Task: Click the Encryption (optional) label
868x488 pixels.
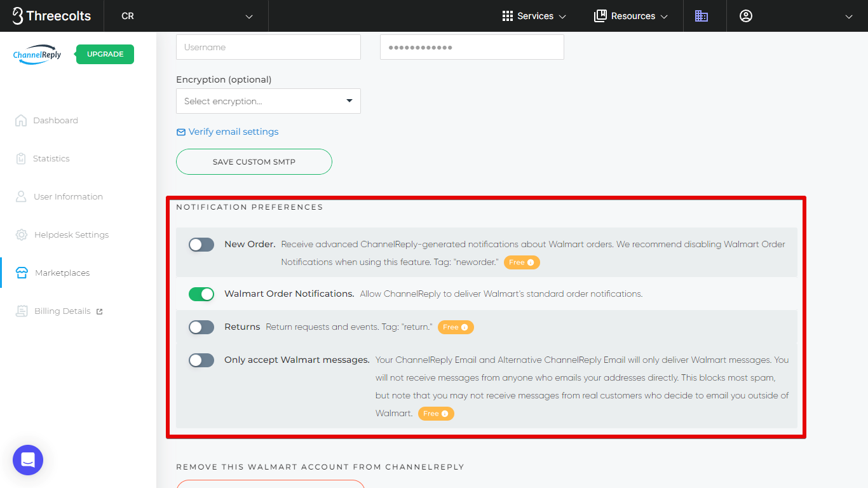Action: click(x=224, y=79)
